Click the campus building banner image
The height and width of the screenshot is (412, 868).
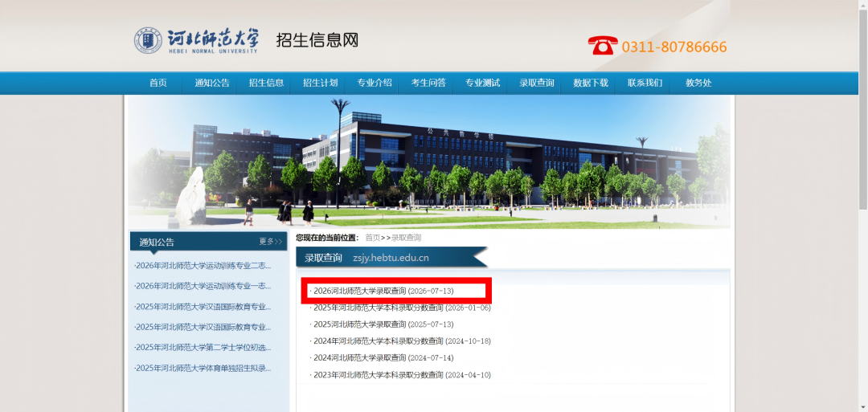point(429,162)
